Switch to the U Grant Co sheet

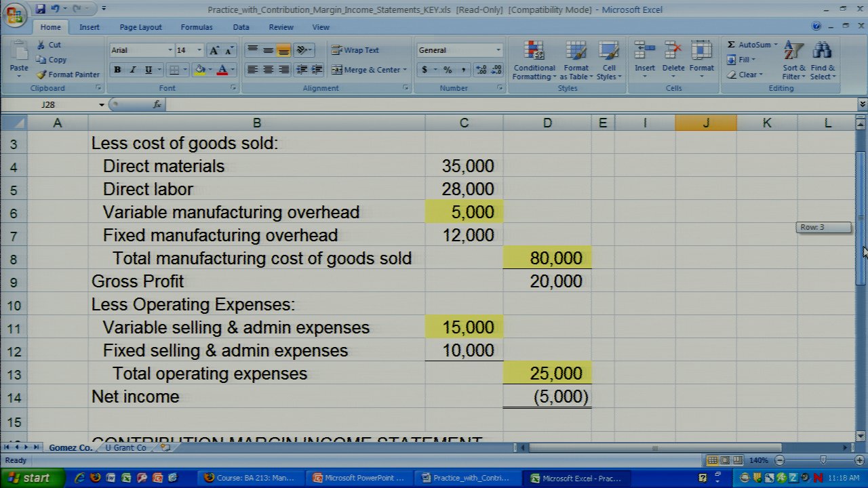(x=125, y=448)
